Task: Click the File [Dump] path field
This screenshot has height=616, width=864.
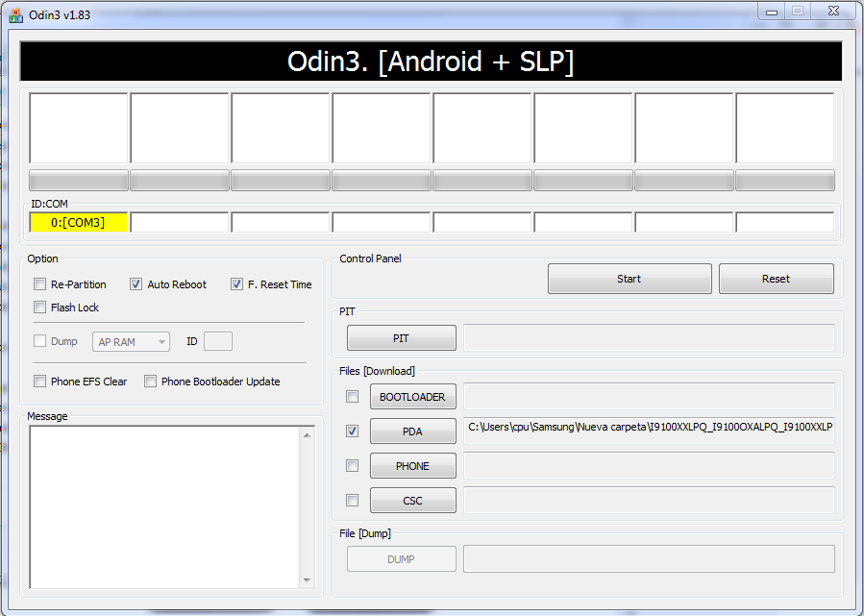Action: coord(649,559)
